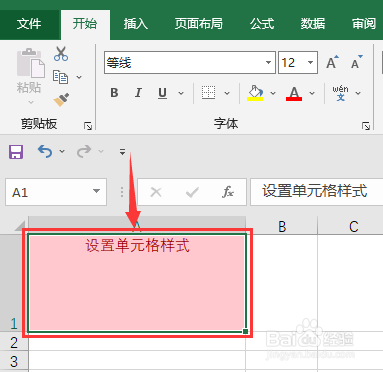Customize the Quick Access Toolbar

point(122,152)
